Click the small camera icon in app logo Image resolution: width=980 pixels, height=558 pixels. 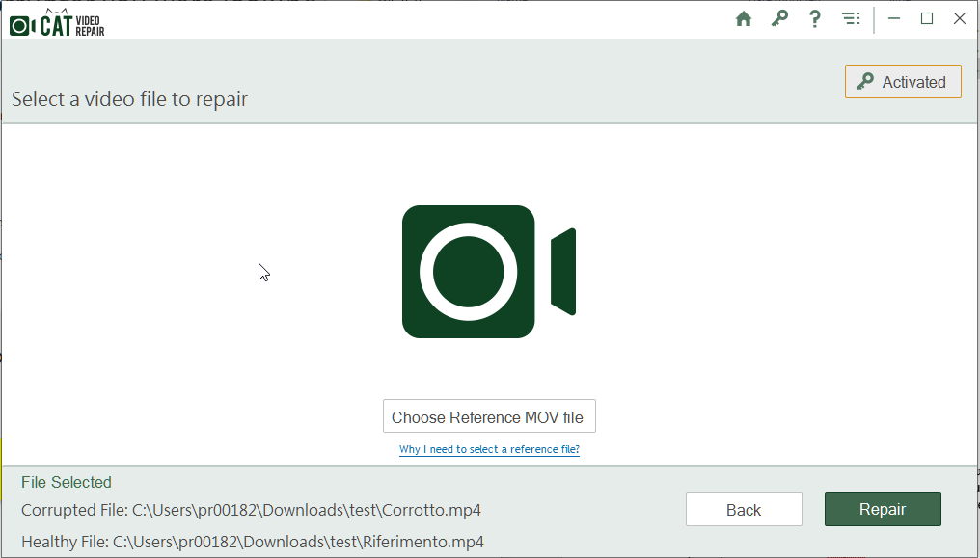21,26
